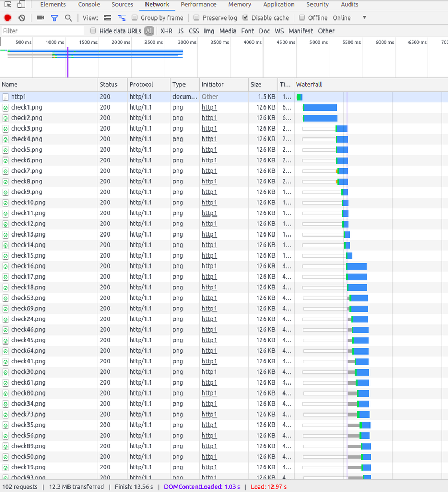The height and width of the screenshot is (492, 448).
Task: Open the Audits tab
Action: (x=349, y=4)
